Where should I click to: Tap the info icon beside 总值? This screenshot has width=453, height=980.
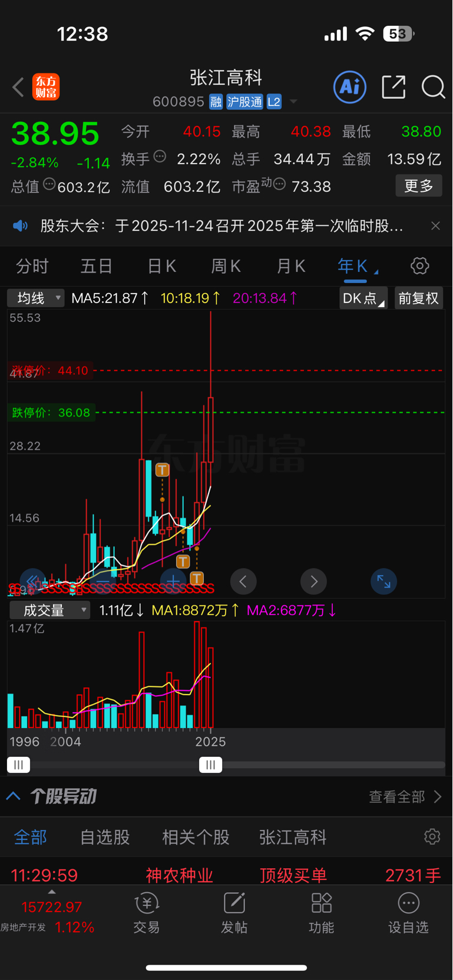coord(49,184)
